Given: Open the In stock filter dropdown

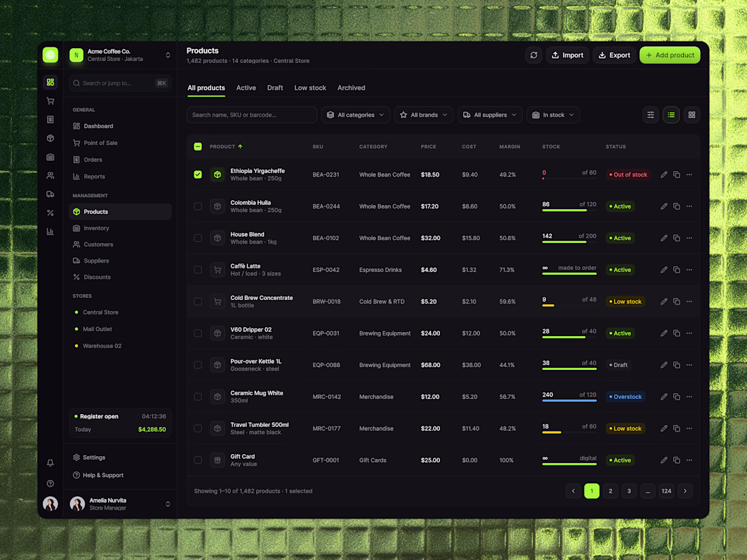Looking at the screenshot, I should click(553, 115).
